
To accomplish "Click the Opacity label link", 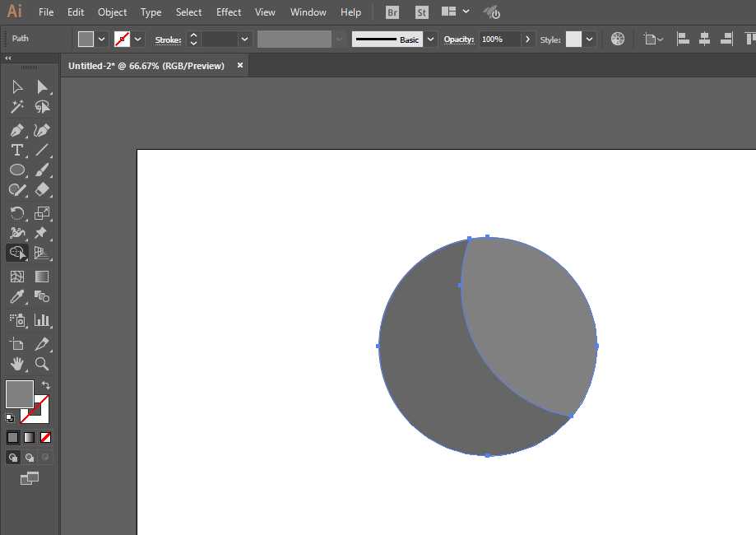I will pos(458,40).
